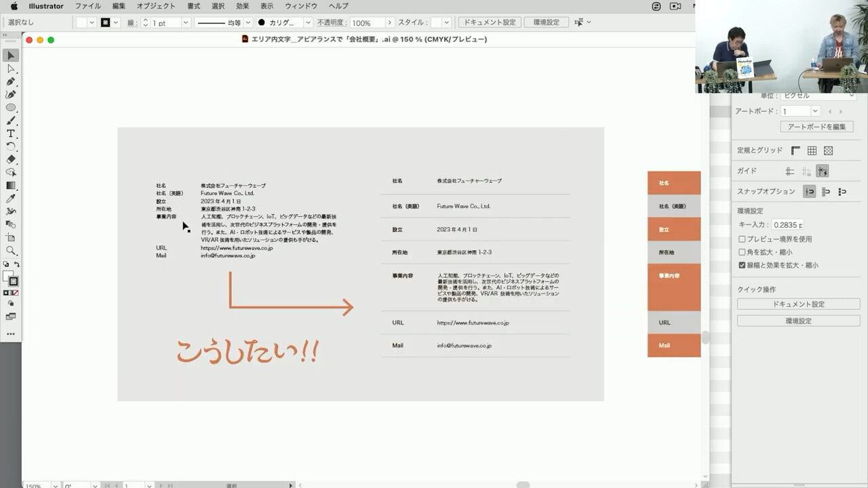Open カリグ brush definition dropdown
This screenshot has height=488, width=868.
[x=308, y=22]
